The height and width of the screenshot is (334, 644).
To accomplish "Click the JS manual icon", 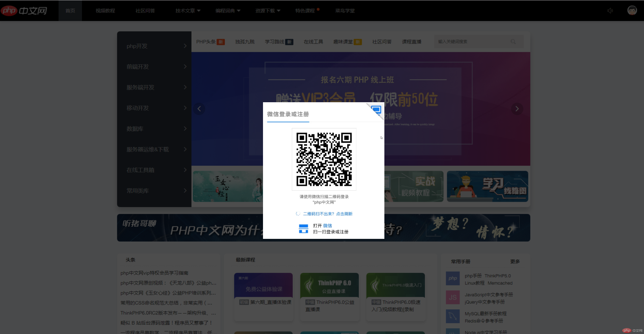I will [452, 297].
